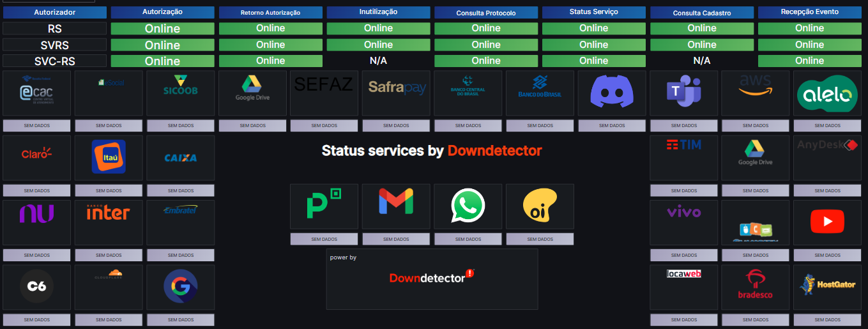The image size is (868, 329).
Task: Click the Cloudflare logo tile
Action: pyautogui.click(x=109, y=287)
